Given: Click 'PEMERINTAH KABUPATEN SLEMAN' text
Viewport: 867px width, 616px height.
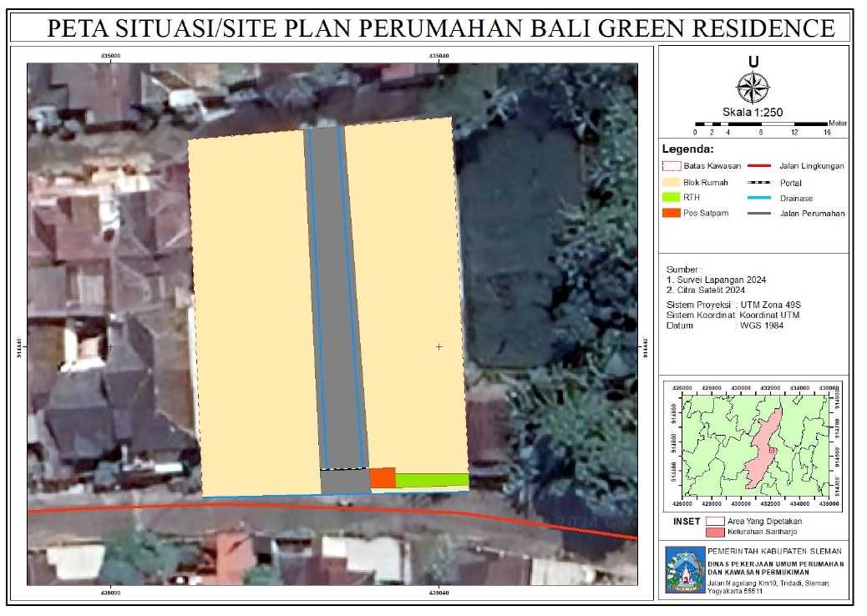Looking at the screenshot, I should click(x=774, y=552).
